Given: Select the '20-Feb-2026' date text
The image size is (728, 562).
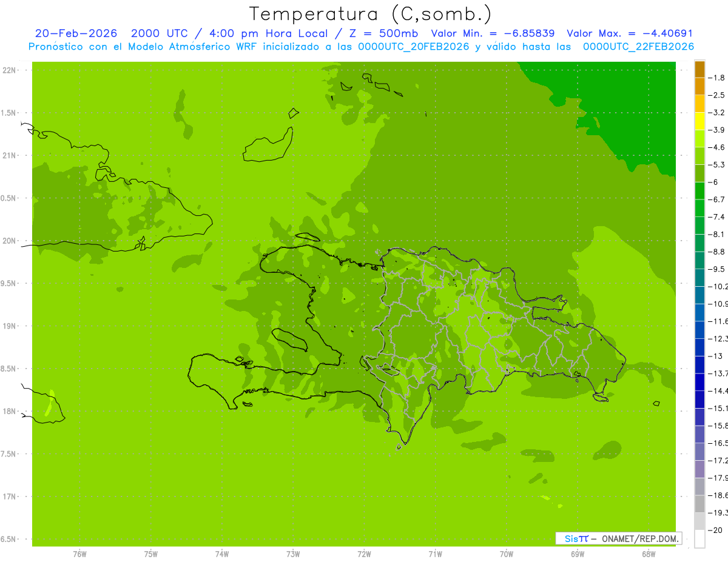Looking at the screenshot, I should (x=76, y=33).
